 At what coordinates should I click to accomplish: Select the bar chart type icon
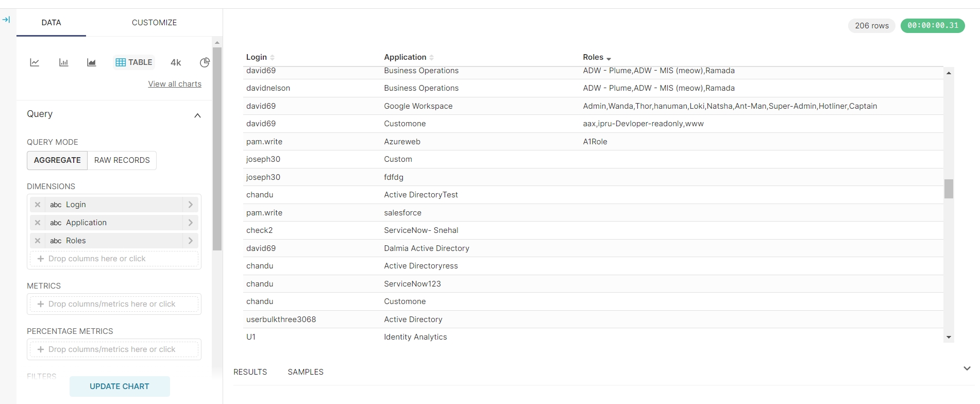(63, 62)
